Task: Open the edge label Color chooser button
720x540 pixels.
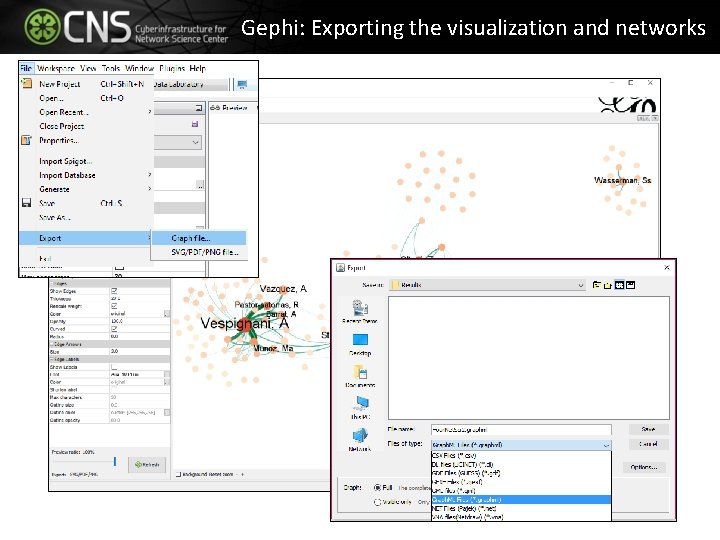Action: pyautogui.click(x=167, y=382)
